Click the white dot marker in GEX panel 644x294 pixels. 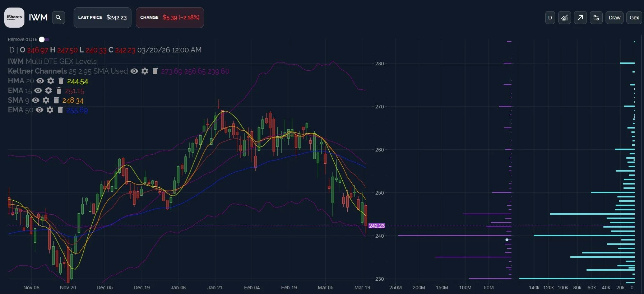507,240
